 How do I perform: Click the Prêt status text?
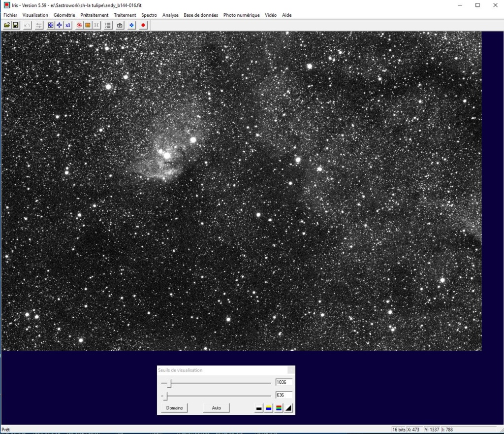(x=6, y=430)
